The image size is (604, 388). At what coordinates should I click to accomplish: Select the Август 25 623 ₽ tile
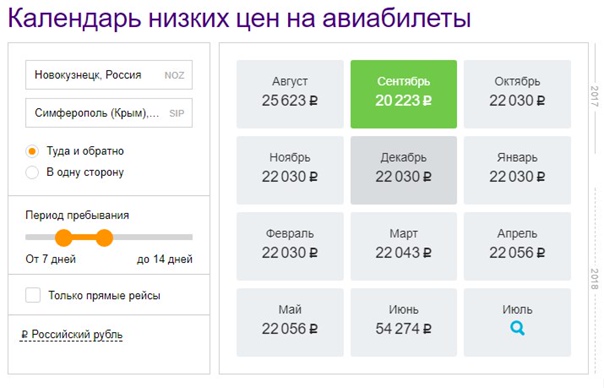coord(290,94)
